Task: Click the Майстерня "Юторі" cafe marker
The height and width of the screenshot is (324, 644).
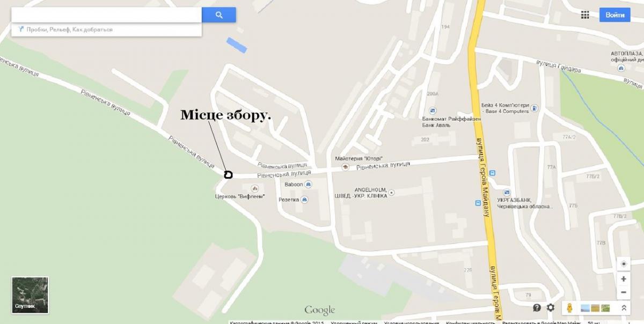Action: click(x=345, y=167)
